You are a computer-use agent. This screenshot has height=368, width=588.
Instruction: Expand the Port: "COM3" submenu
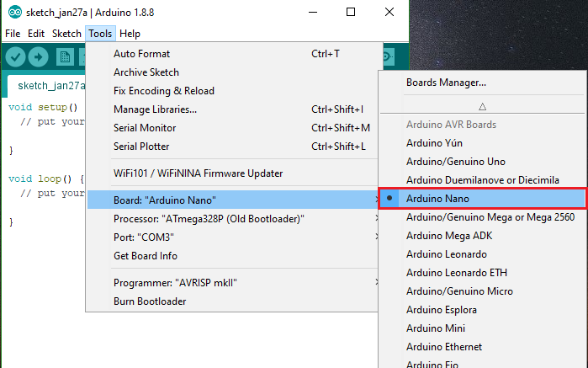click(233, 237)
